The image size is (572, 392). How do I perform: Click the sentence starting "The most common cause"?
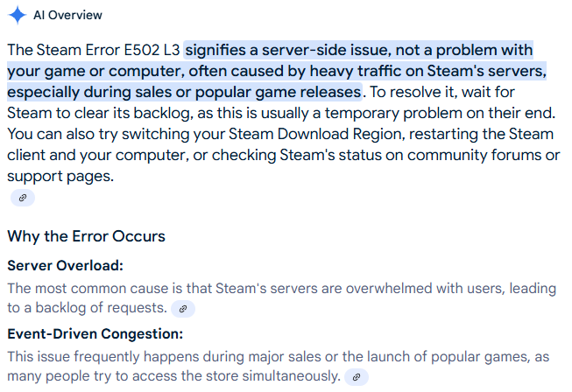(282, 298)
